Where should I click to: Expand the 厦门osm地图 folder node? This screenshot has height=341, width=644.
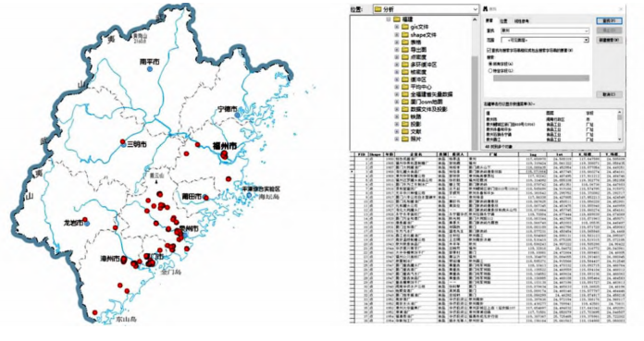(x=397, y=102)
